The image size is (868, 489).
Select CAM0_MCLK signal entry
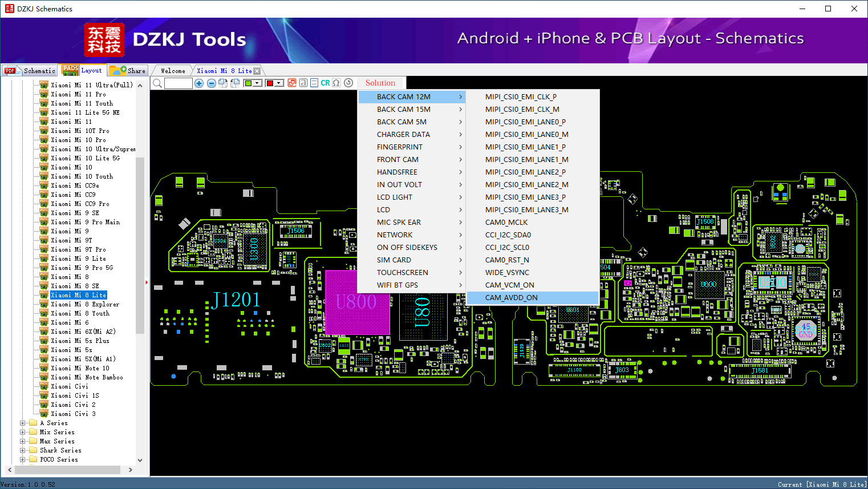coord(533,223)
